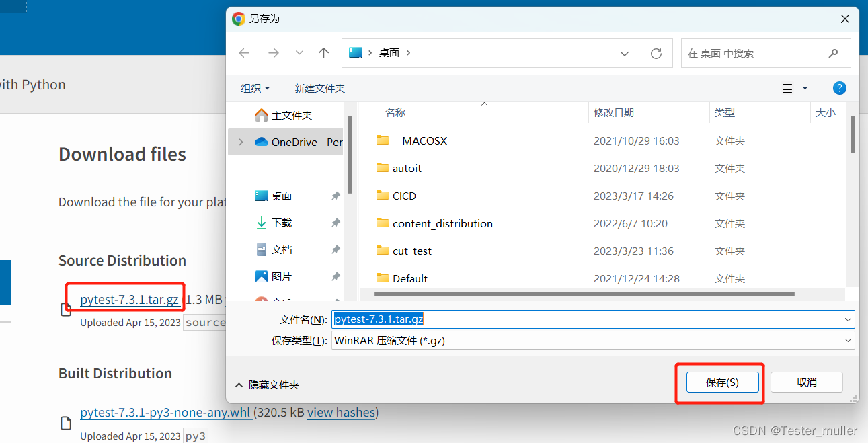Open the 组织 menu
Screen dimensions: 868x443
pos(255,88)
